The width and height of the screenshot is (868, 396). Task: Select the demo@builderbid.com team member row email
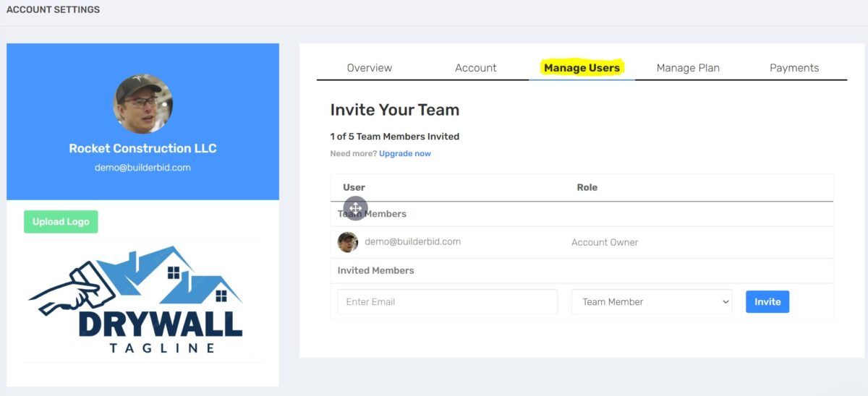pos(412,242)
